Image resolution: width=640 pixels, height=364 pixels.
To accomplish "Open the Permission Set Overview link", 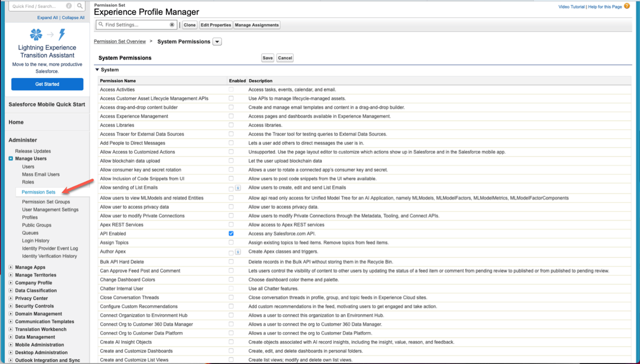I will (x=120, y=41).
